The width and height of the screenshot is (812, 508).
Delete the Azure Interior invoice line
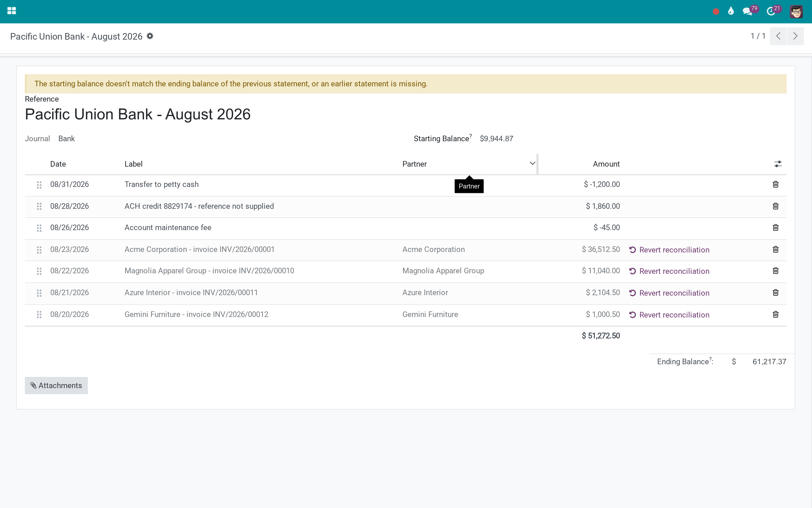(775, 293)
